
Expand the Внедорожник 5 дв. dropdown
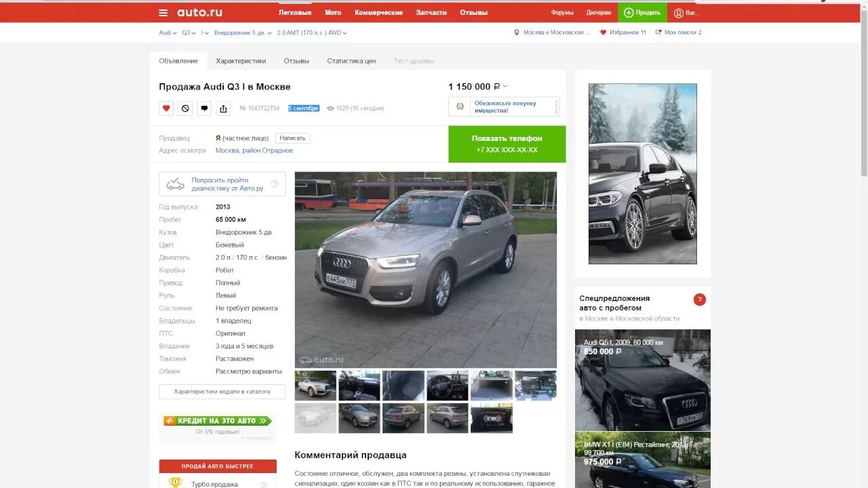coord(243,33)
